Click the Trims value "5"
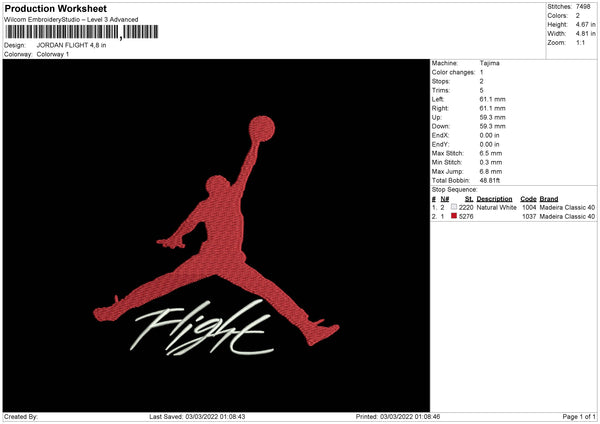Screen dimensions: 600x424 click(x=481, y=90)
